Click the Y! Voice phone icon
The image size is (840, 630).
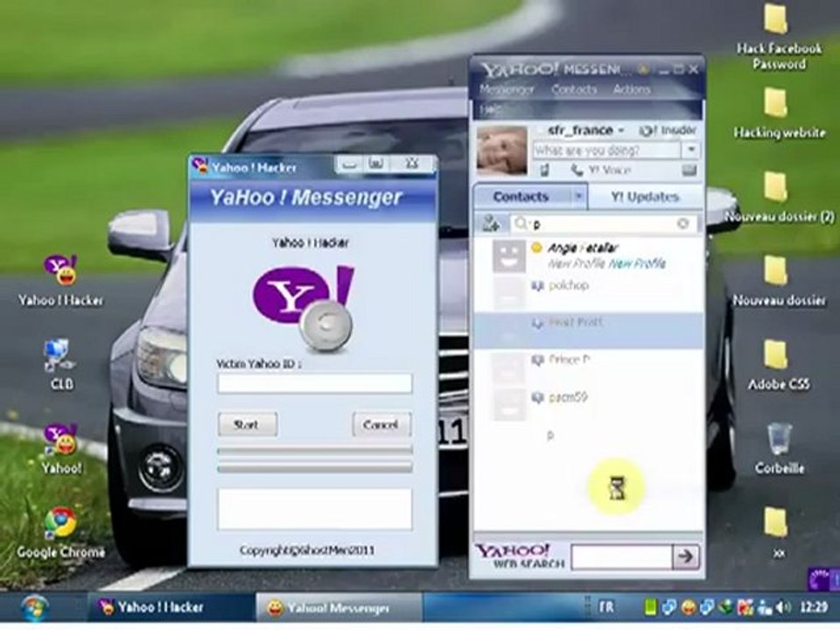(x=577, y=171)
